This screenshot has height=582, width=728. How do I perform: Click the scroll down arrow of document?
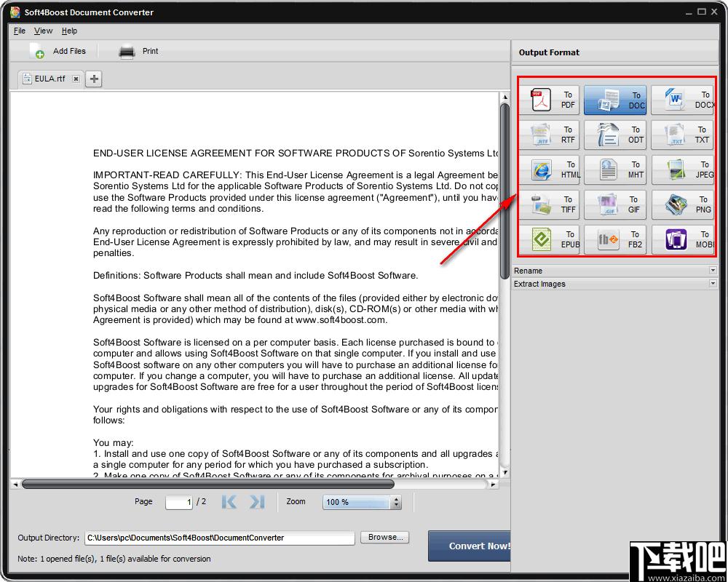(x=505, y=473)
